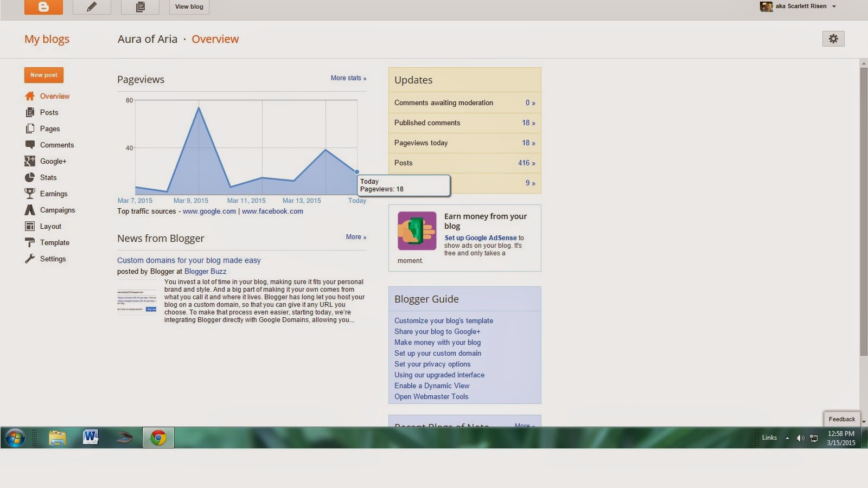Click the page vertical scrollbar
Image resolution: width=868 pixels, height=488 pixels.
coord(864,213)
